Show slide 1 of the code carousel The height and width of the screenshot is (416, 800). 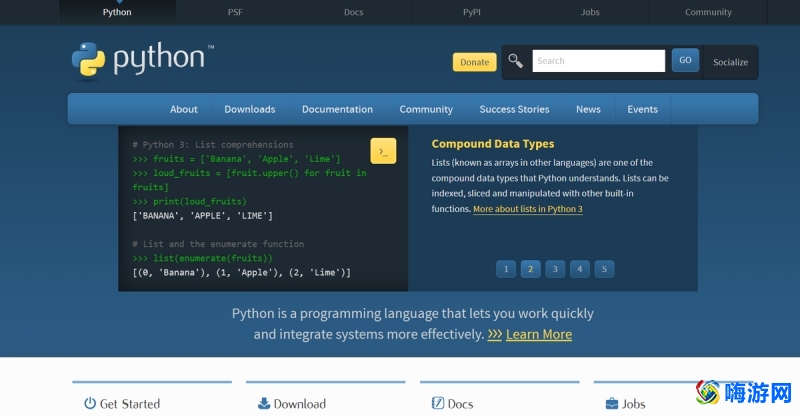(x=506, y=269)
